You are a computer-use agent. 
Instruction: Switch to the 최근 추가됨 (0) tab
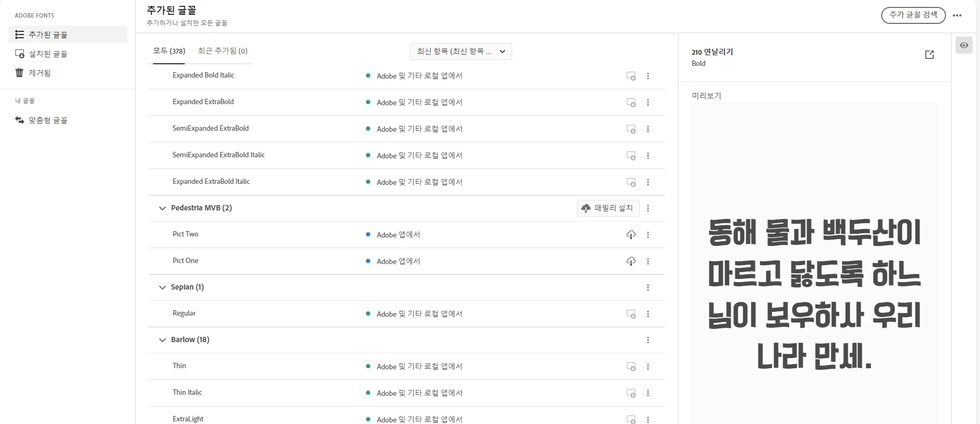click(x=223, y=51)
